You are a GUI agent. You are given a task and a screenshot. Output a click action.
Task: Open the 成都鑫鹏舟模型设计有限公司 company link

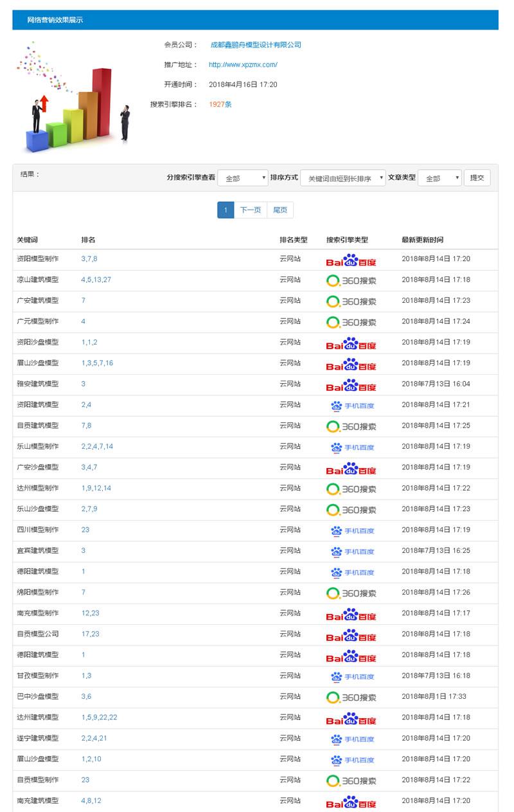[x=256, y=45]
